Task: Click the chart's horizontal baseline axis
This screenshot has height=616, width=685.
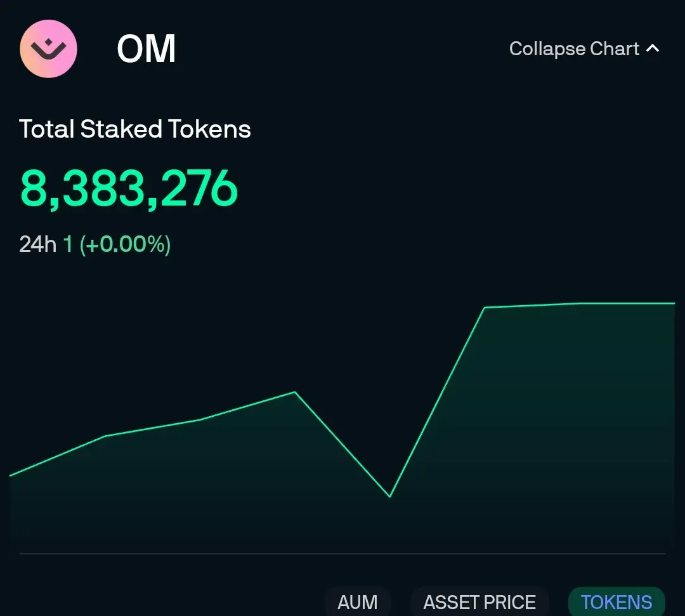Action: [342, 554]
